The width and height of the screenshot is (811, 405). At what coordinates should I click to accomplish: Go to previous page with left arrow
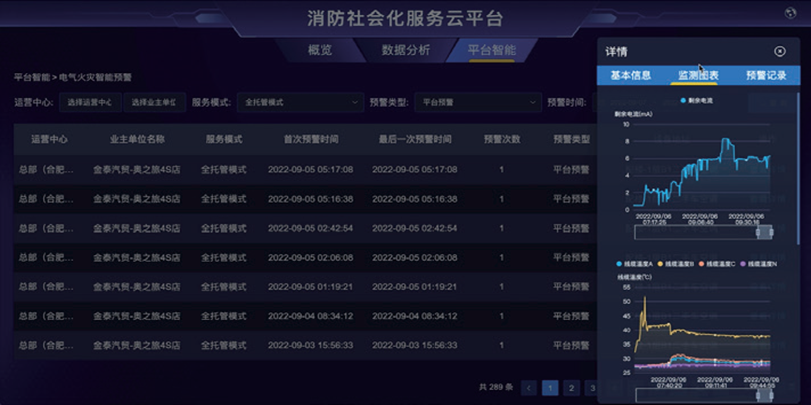tap(528, 388)
